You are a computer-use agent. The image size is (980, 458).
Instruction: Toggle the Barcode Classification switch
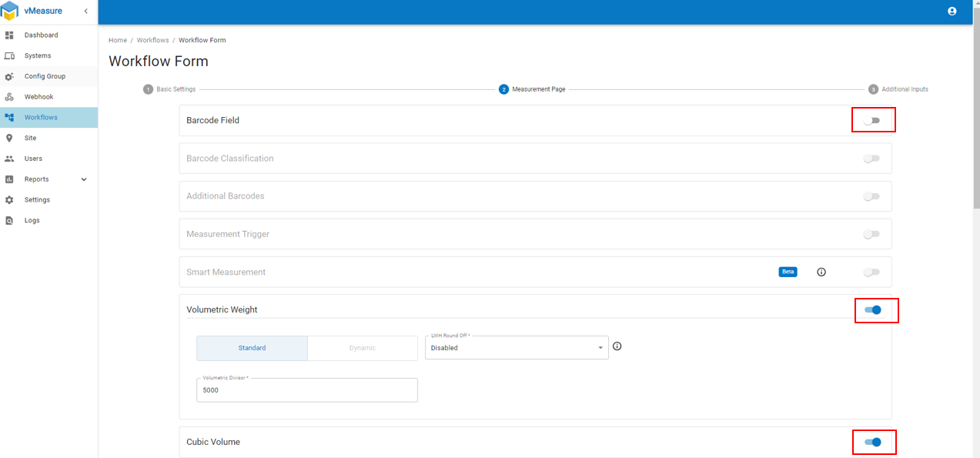tap(871, 159)
